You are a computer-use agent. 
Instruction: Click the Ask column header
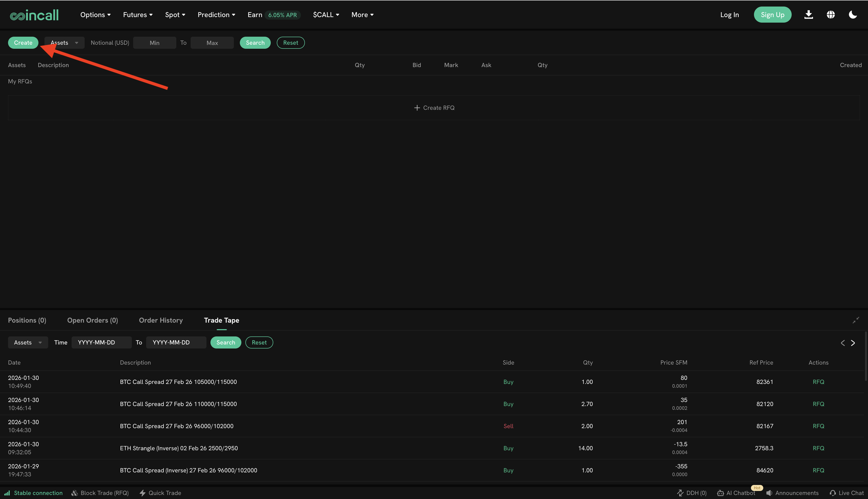486,65
